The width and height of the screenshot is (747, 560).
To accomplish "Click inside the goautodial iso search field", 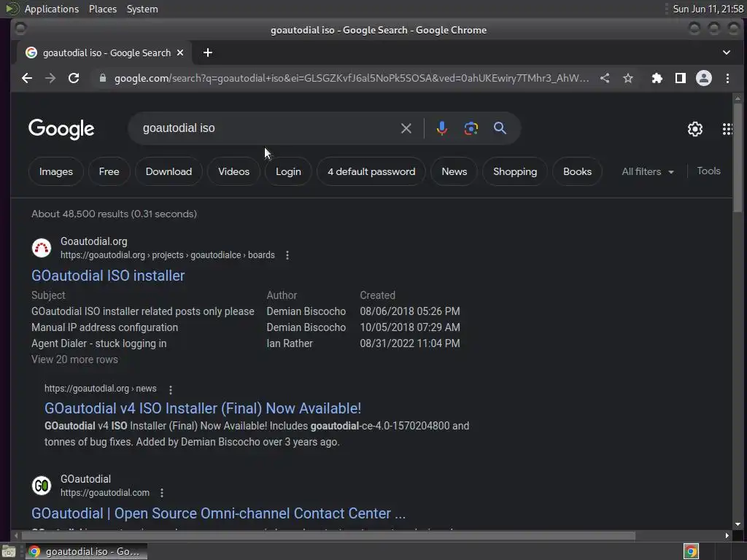I will coord(267,128).
